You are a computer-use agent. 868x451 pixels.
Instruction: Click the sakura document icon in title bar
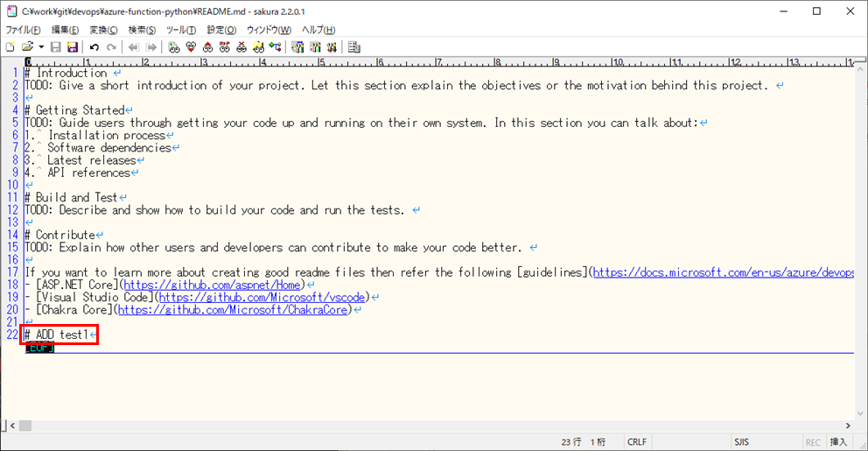pyautogui.click(x=11, y=11)
